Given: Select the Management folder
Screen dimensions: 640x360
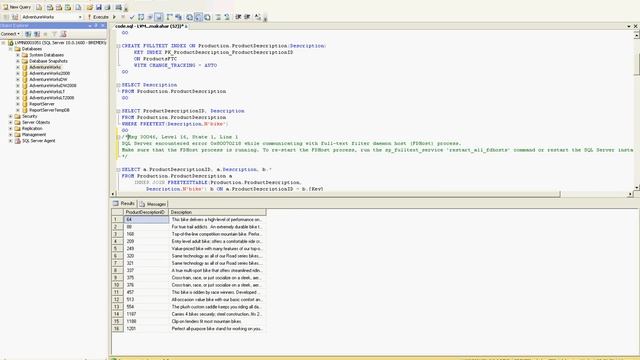Looking at the screenshot, I should pyautogui.click(x=34, y=135).
